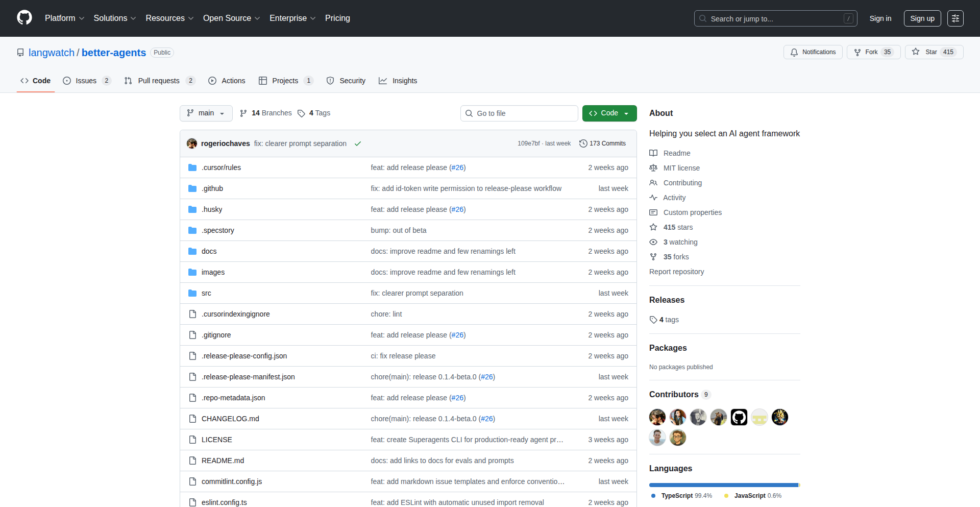Switch to the Pull requests tab
Image resolution: width=980 pixels, height=507 pixels.
pyautogui.click(x=159, y=81)
